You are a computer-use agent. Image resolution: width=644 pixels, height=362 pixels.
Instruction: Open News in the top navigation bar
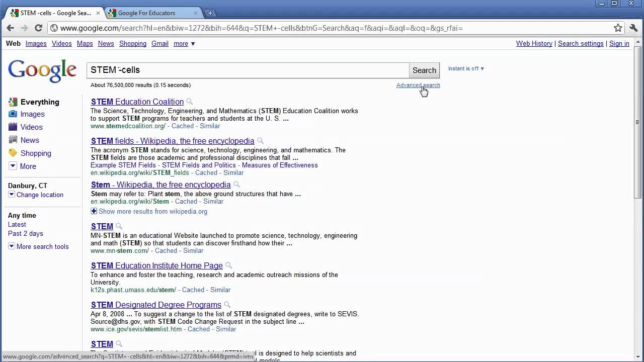(x=106, y=44)
